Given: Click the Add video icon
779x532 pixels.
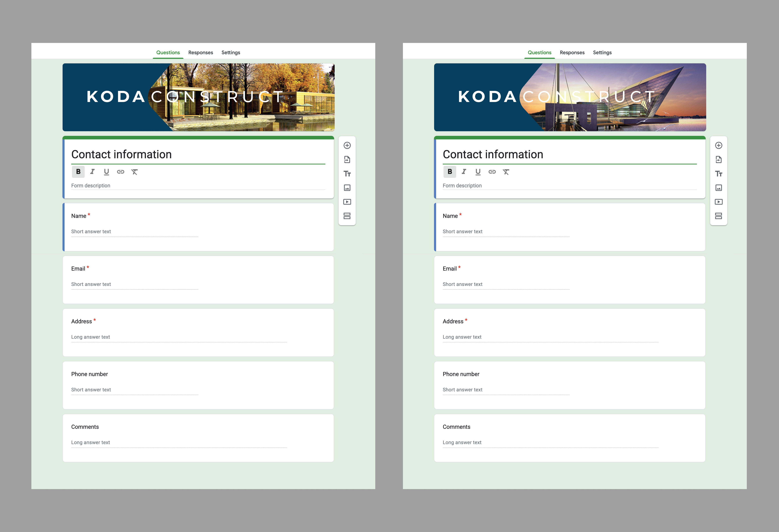Looking at the screenshot, I should pyautogui.click(x=347, y=202).
